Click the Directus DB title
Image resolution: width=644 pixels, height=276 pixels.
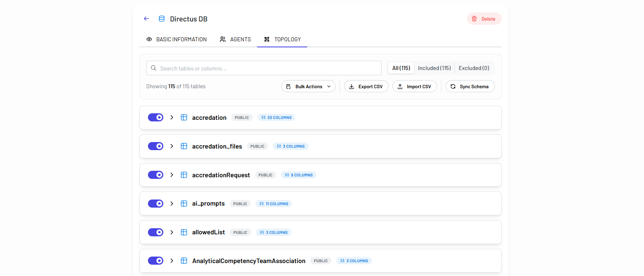click(x=189, y=19)
